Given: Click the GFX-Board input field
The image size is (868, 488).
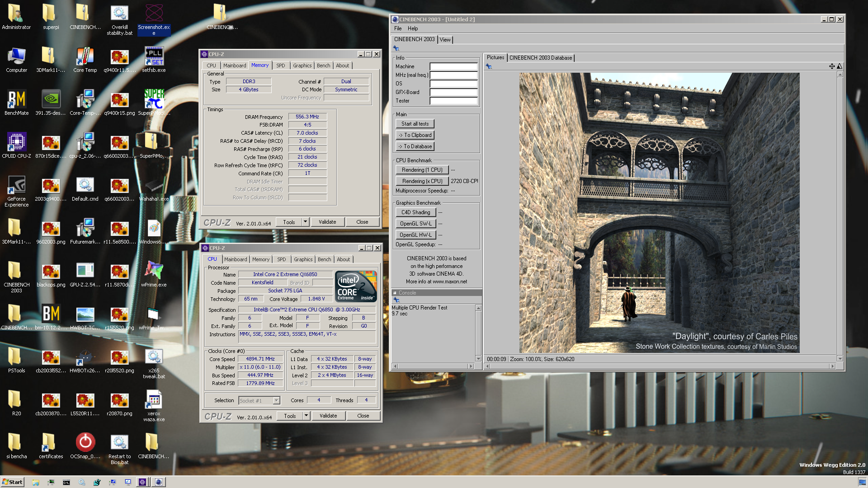Looking at the screenshot, I should tap(453, 92).
